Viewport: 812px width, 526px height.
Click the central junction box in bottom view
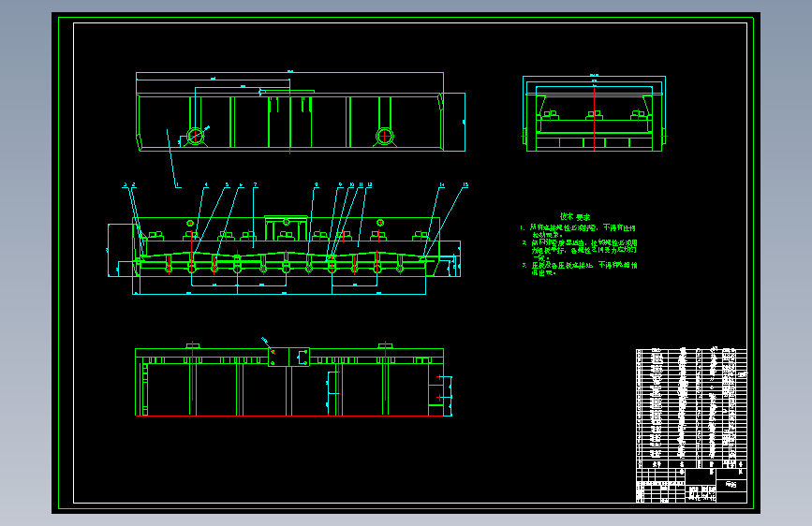pyautogui.click(x=289, y=357)
